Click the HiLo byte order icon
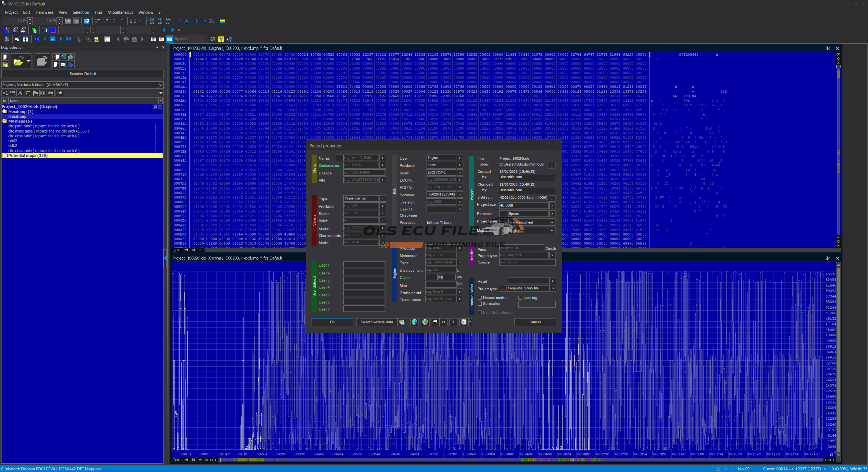Viewport: 868px width, 472px height. click(x=133, y=21)
